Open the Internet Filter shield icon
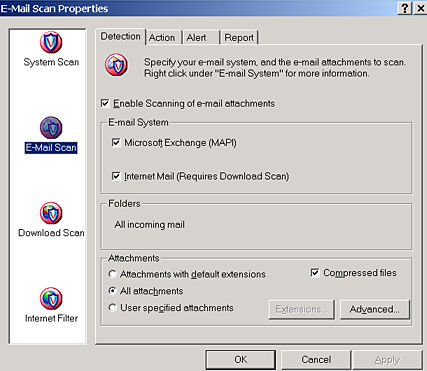 [x=51, y=298]
